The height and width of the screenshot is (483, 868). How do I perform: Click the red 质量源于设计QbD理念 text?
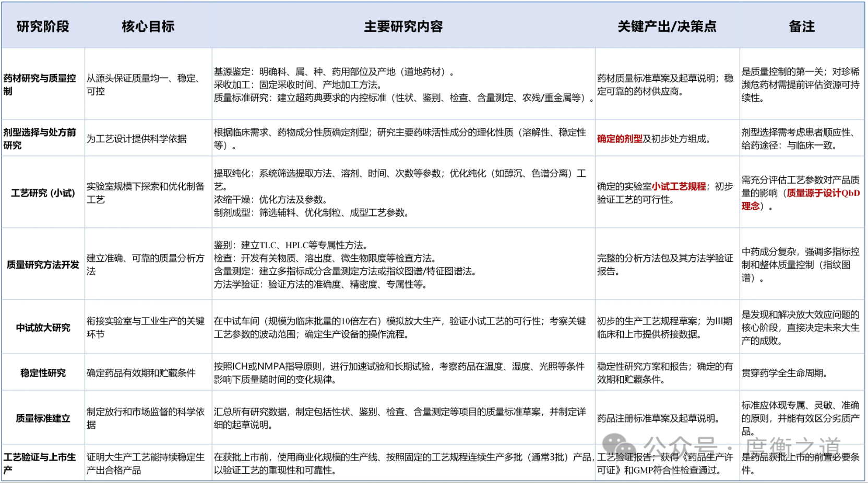click(823, 194)
